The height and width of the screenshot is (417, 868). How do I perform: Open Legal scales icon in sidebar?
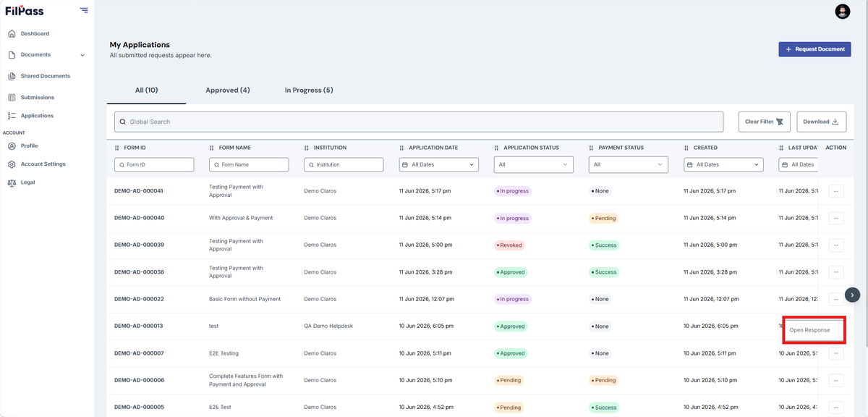[12, 182]
